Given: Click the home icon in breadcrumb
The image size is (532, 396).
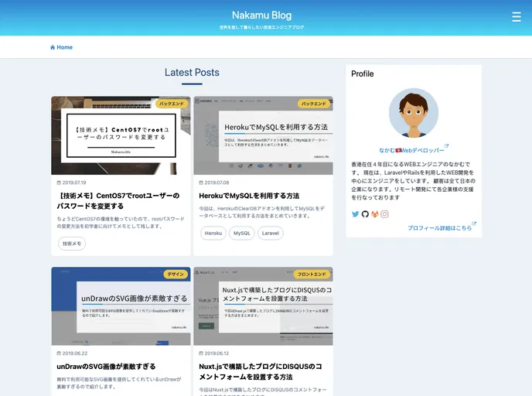Looking at the screenshot, I should (53, 47).
